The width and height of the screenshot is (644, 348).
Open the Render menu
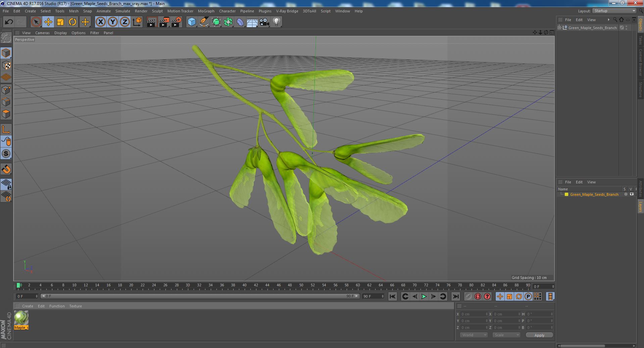click(x=141, y=11)
